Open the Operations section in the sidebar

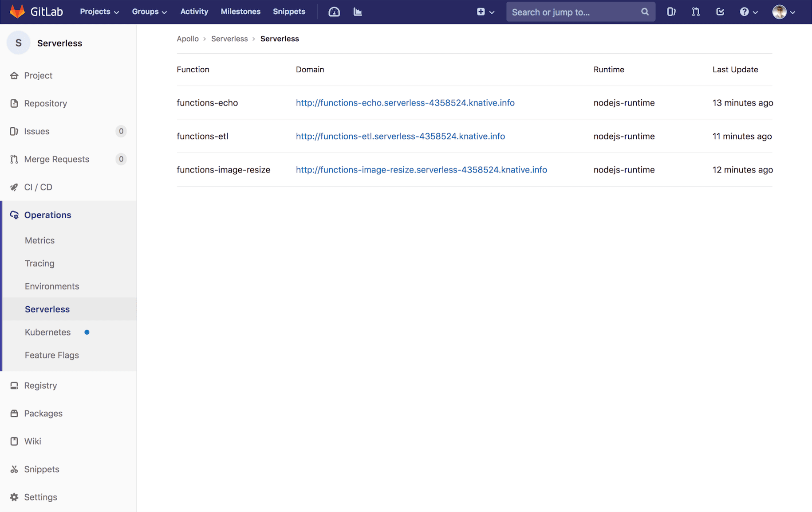[x=47, y=215]
